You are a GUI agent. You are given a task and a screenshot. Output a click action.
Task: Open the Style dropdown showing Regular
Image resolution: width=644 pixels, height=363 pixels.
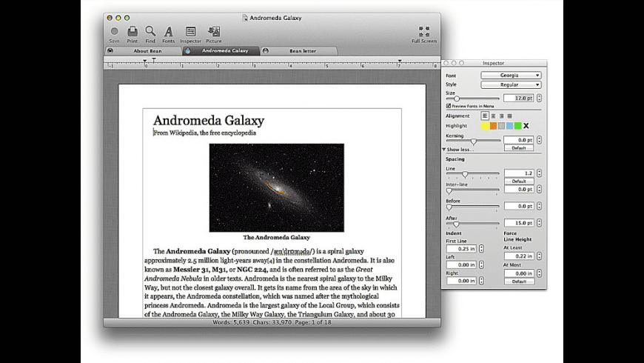pyautogui.click(x=511, y=85)
